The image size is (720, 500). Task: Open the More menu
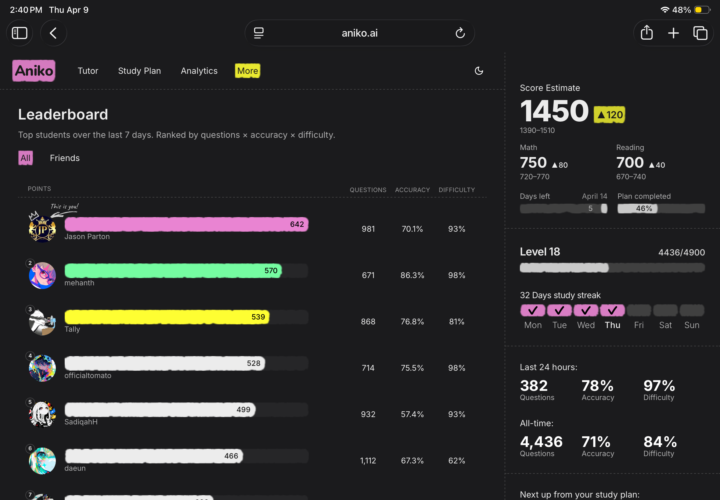[x=248, y=71]
